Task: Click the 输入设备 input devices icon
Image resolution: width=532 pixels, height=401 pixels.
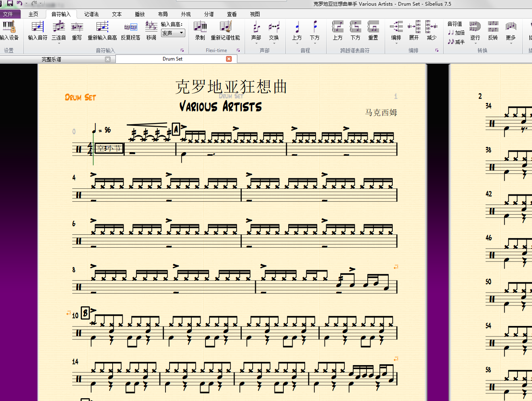Action: [x=9, y=30]
